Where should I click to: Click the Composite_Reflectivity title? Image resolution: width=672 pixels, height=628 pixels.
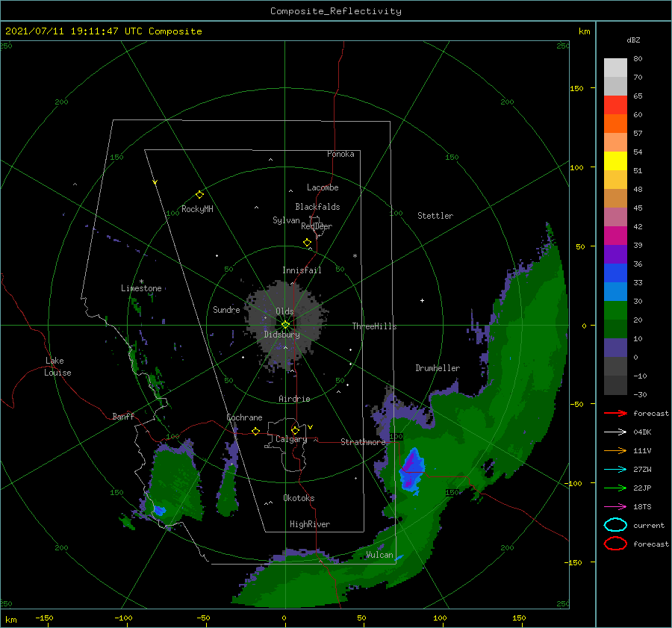click(336, 11)
